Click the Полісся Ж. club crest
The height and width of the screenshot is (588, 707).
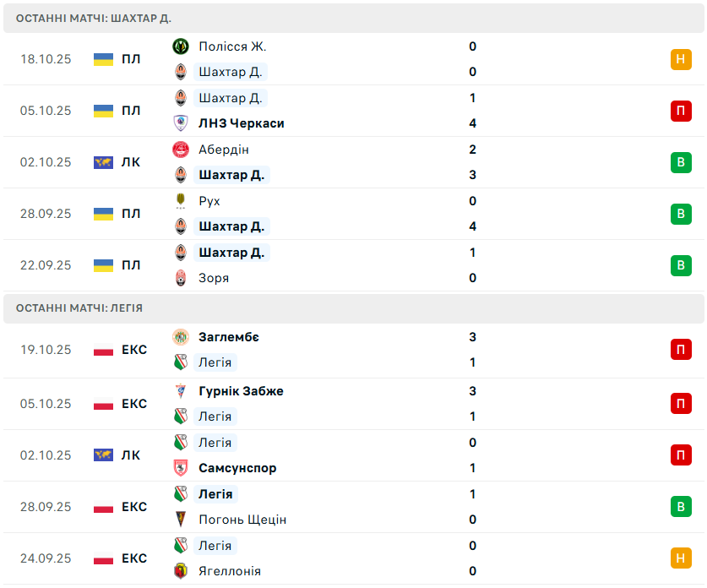[x=180, y=46]
